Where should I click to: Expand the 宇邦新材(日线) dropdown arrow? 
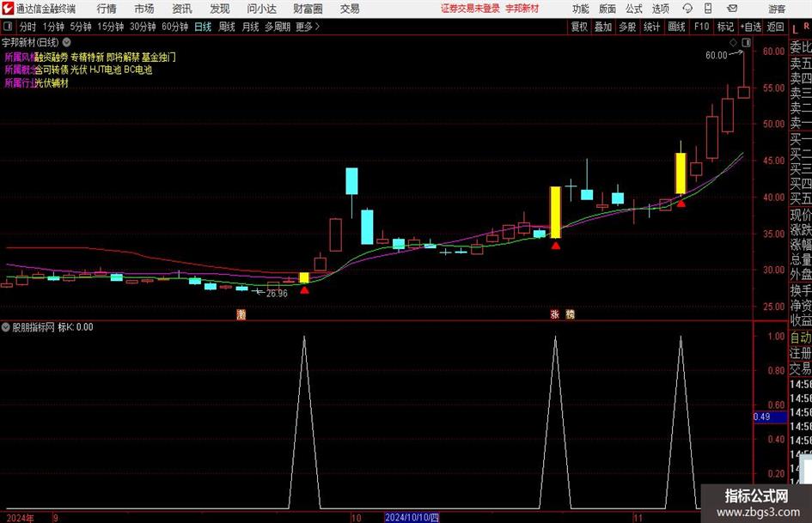pos(67,42)
